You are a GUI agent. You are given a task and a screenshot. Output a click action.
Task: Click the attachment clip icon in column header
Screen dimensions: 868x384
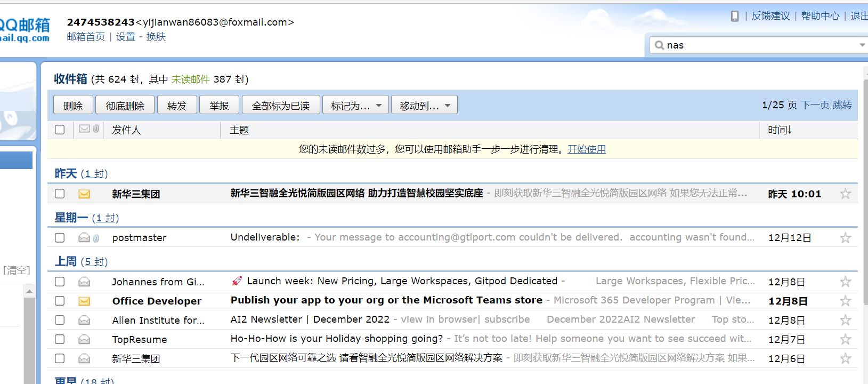pyautogui.click(x=96, y=129)
